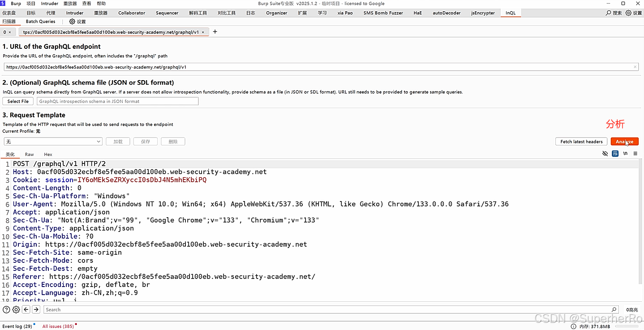
Task: Open the 学习 learn tab
Action: pos(322,13)
